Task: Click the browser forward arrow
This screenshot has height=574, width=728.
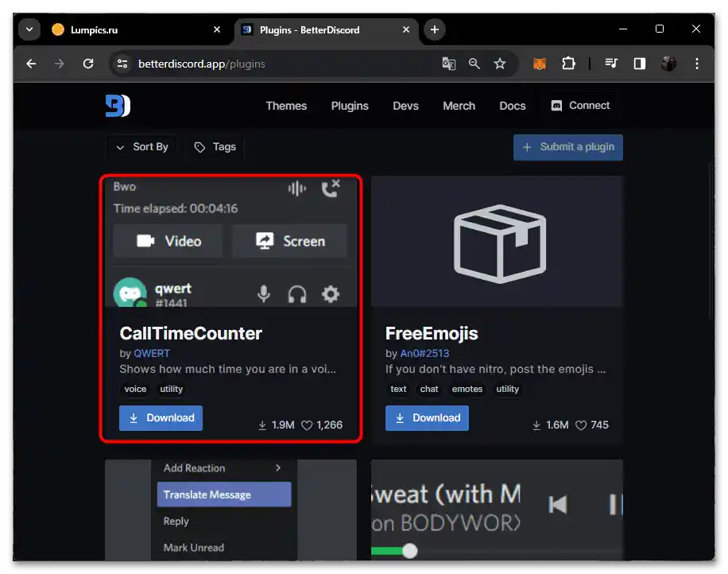Action: (59, 64)
